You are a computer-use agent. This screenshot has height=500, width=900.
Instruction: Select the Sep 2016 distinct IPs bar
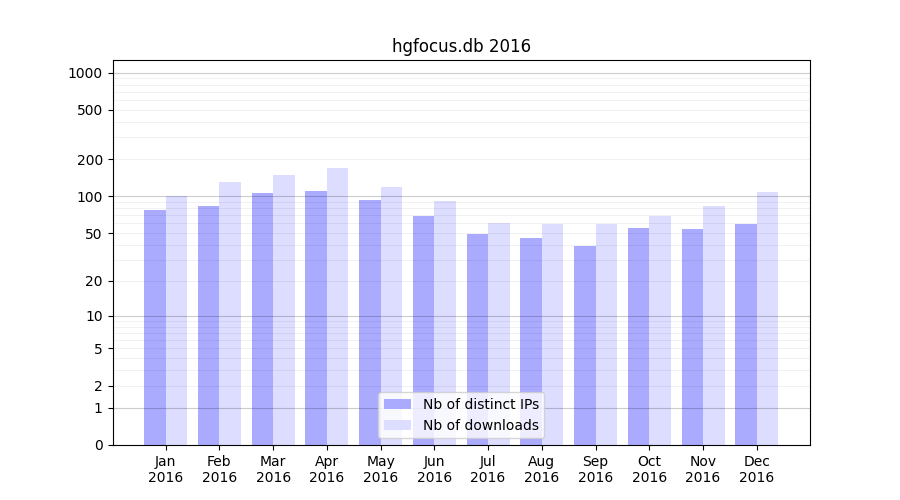[x=585, y=345]
